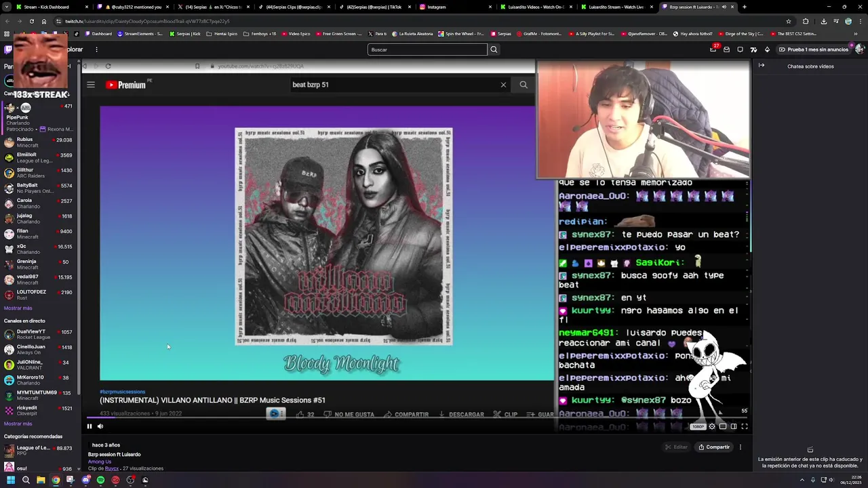Open Twitch top nav three-dot menu
This screenshot has height=488, width=868.
tap(96, 49)
